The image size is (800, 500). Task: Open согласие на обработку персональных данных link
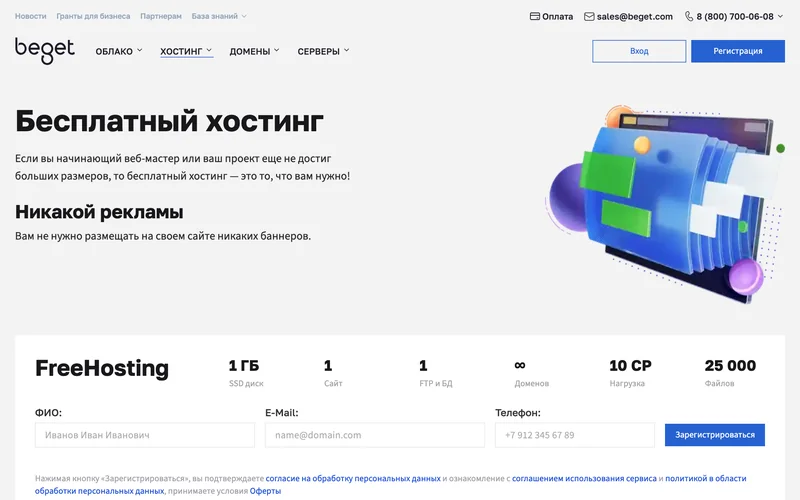tap(353, 479)
